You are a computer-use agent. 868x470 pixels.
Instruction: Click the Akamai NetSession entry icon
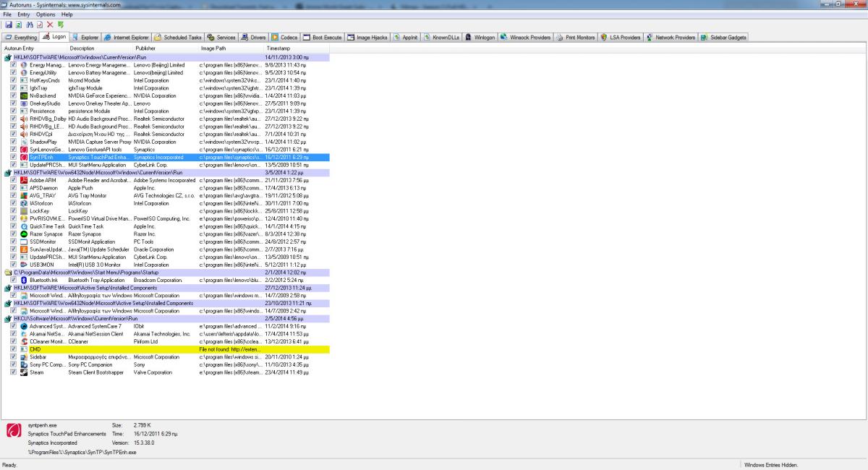[x=24, y=334]
